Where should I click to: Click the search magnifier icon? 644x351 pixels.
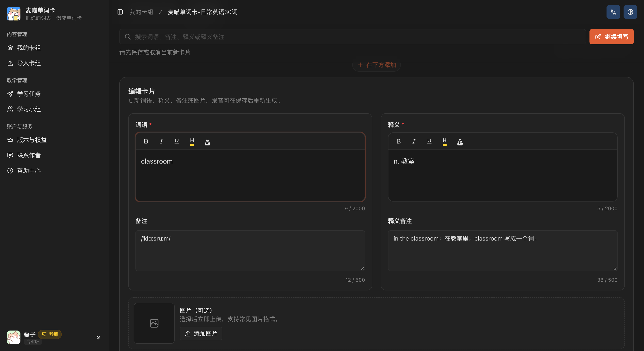click(x=128, y=37)
